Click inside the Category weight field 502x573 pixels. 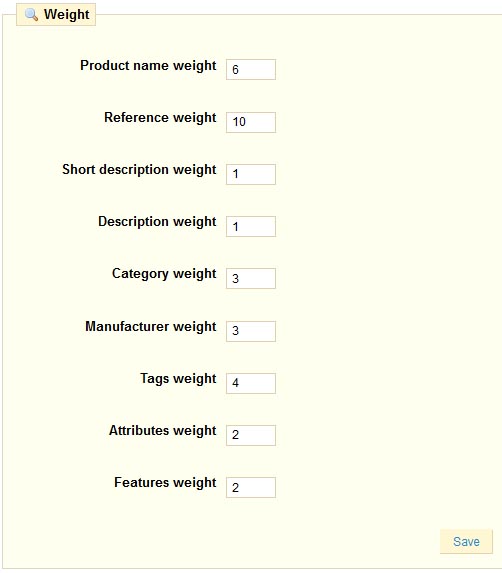tap(251, 278)
